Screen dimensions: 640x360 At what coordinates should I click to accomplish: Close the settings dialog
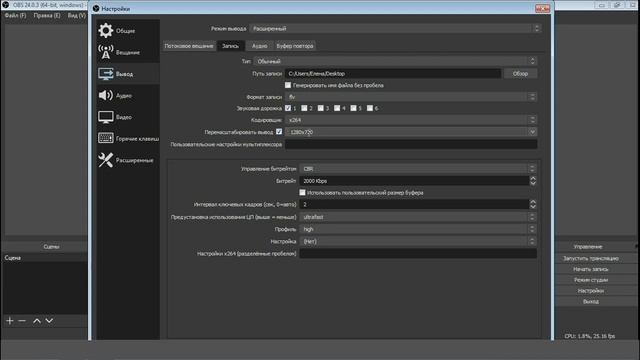(x=542, y=8)
